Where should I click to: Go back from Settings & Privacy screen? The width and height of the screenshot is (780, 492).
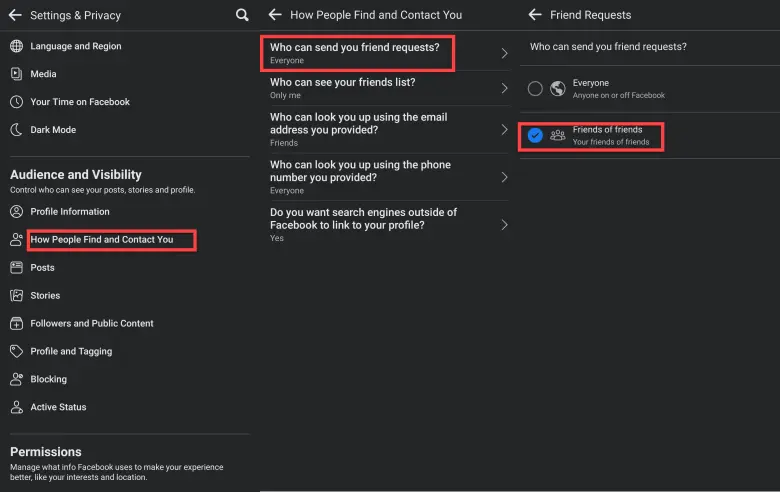coord(15,15)
